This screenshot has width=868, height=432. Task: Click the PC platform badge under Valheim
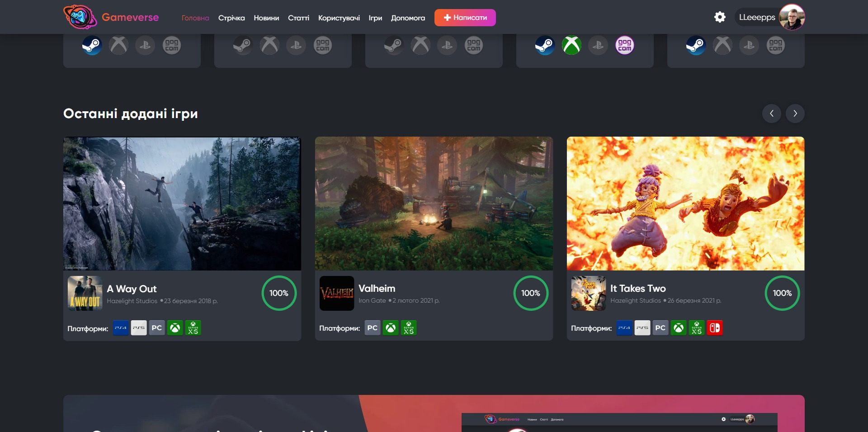pyautogui.click(x=373, y=328)
